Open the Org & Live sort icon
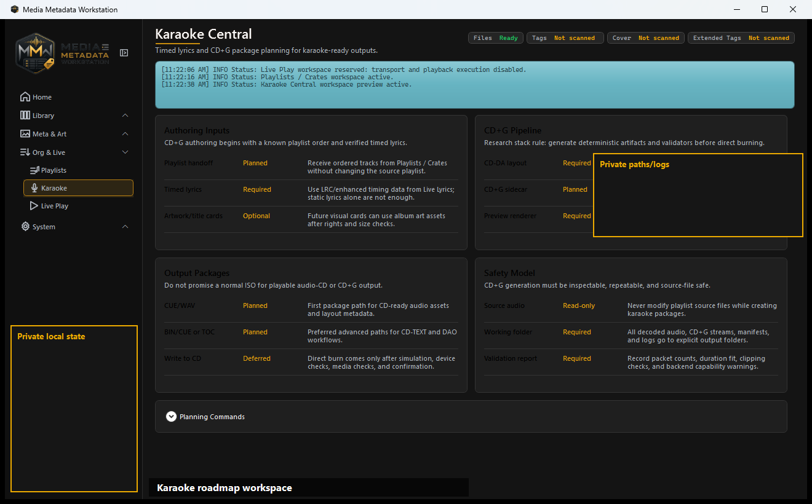Screen dimensions: 812x504 tap(25, 152)
